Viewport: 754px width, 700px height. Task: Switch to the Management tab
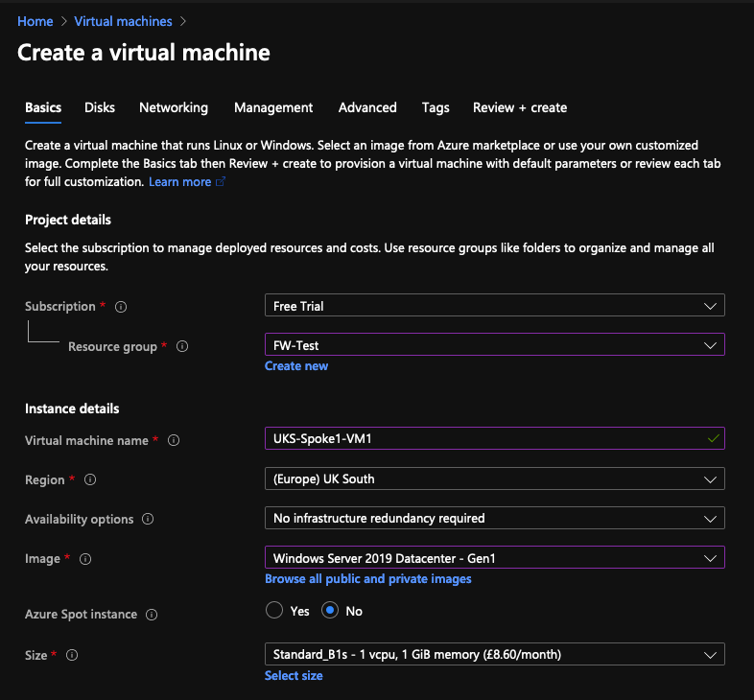pos(273,107)
